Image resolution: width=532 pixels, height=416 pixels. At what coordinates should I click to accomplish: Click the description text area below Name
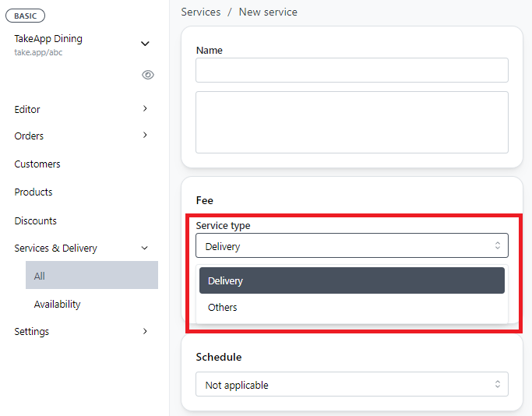click(x=351, y=122)
